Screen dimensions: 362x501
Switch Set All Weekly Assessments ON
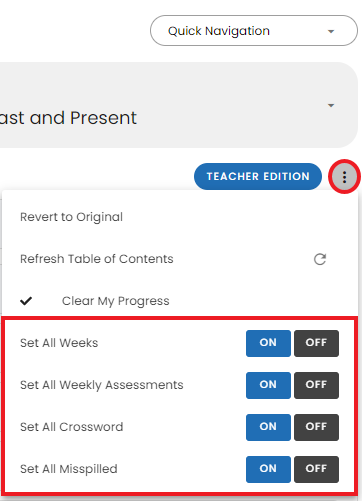click(x=268, y=385)
